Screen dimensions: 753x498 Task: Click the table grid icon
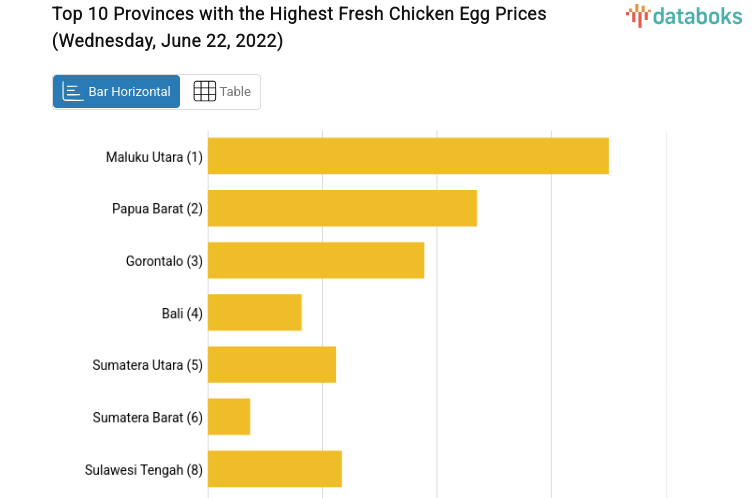pos(204,92)
